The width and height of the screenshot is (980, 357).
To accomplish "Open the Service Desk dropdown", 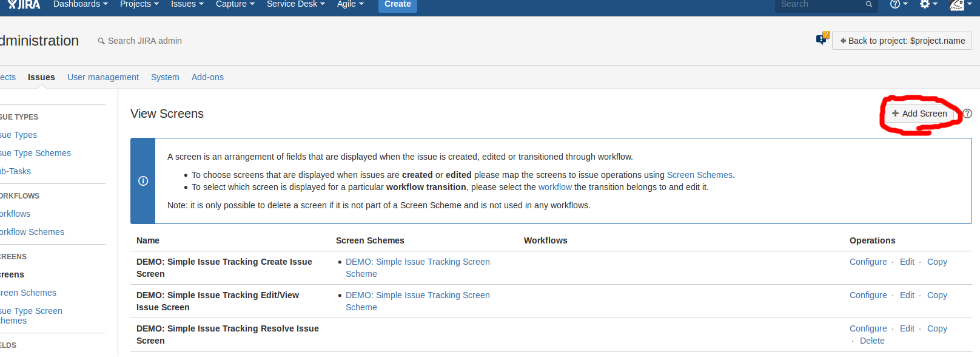I will coord(295,4).
